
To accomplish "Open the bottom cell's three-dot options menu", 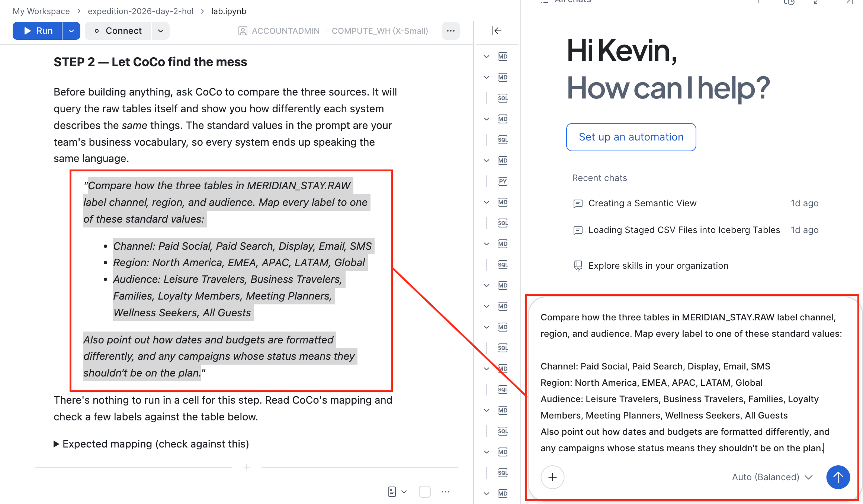I will (x=446, y=492).
